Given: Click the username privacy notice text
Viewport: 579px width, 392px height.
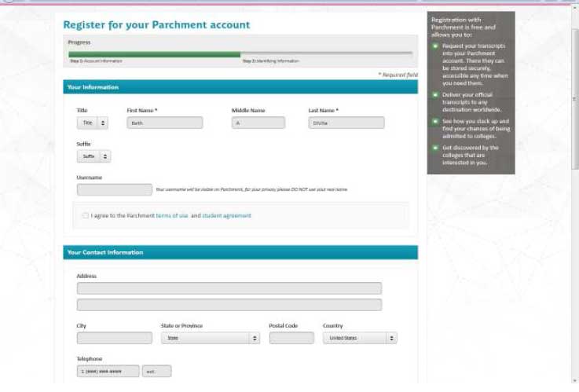Looking at the screenshot, I should click(x=251, y=189).
